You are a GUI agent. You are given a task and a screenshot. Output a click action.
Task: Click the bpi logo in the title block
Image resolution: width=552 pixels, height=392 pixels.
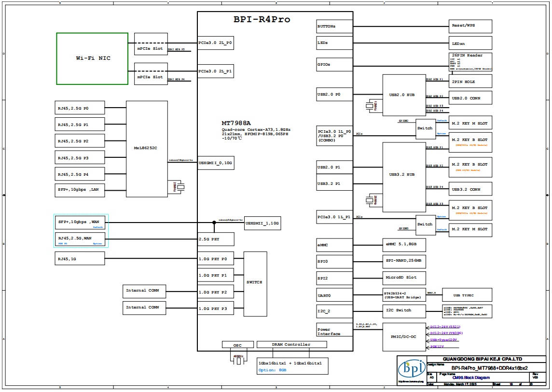tap(412, 370)
